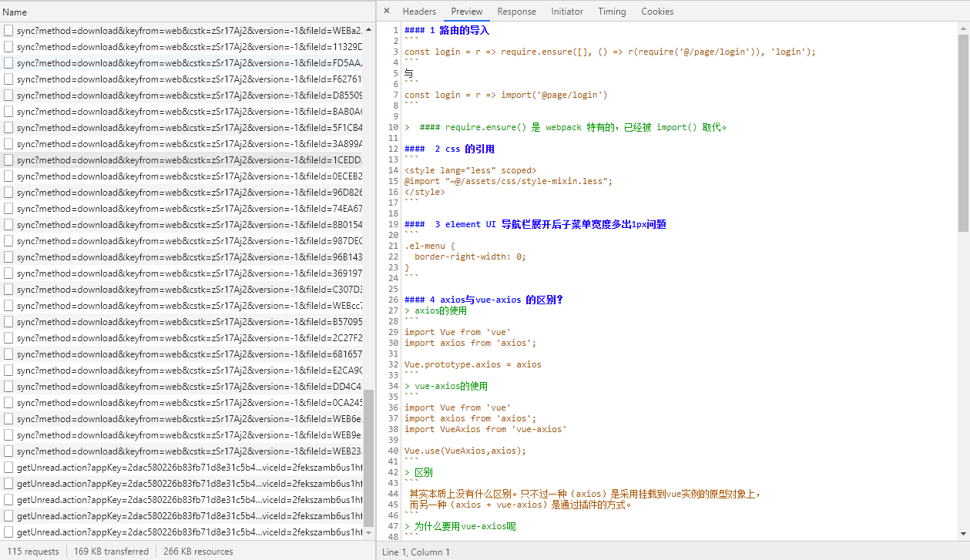The image size is (970, 560).
Task: Click preview pane scrollbar up arrow
Action: 963,28
